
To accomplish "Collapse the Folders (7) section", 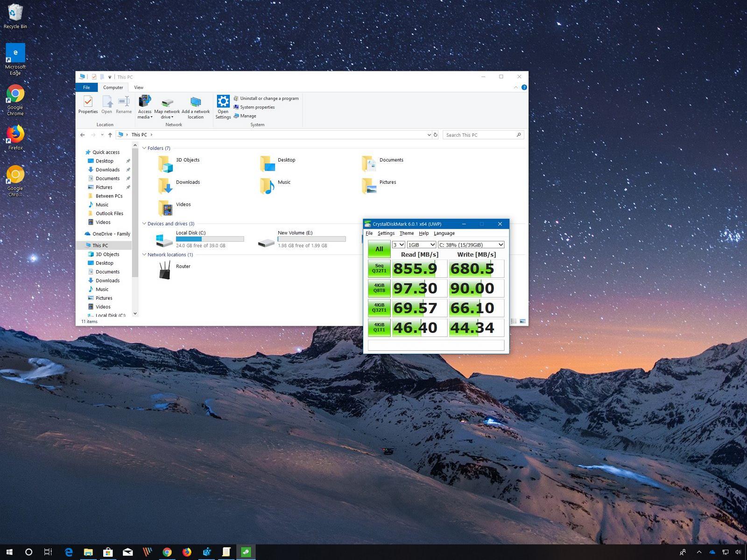I will [x=145, y=148].
